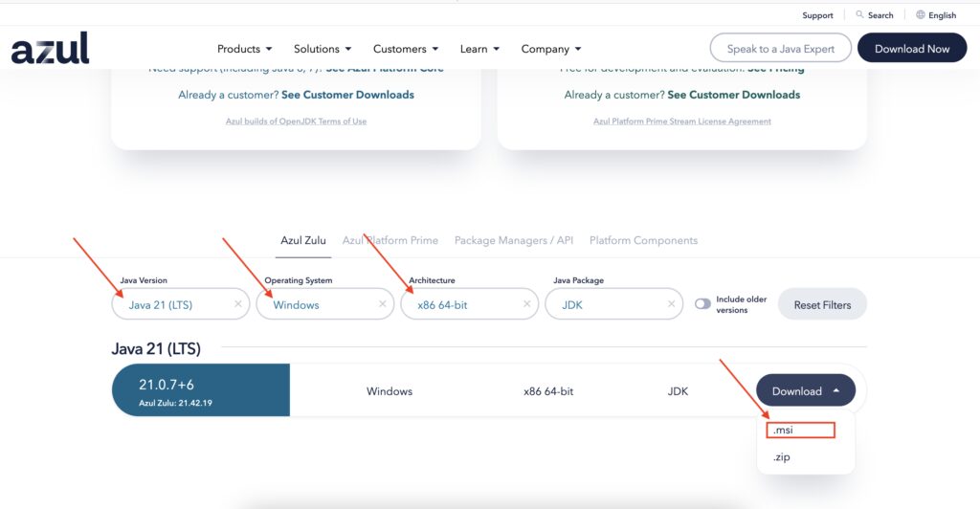980x509 pixels.
Task: Open Architecture dropdown showing x86 64-bit
Action: (469, 304)
